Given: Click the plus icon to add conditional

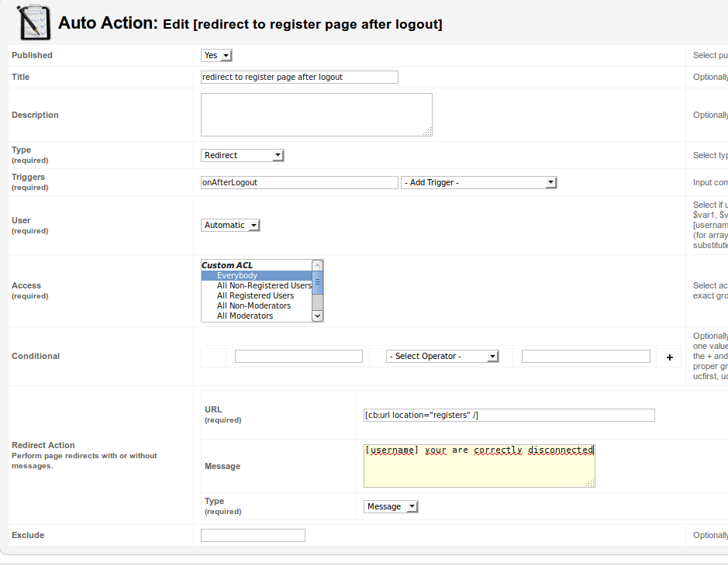Looking at the screenshot, I should (670, 357).
